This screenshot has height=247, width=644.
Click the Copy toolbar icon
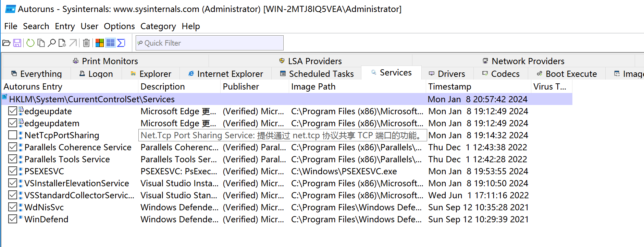pos(41,43)
